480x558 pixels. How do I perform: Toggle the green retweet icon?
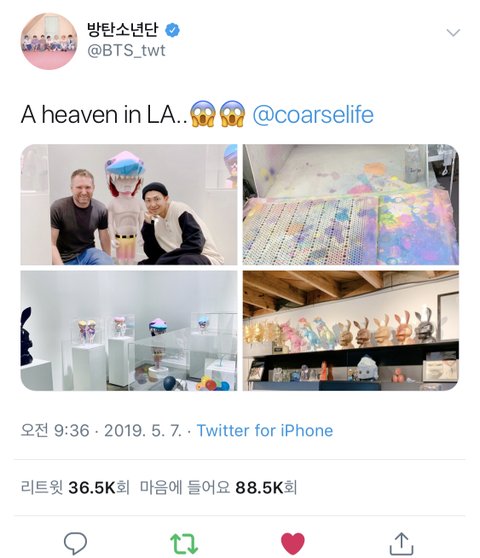pos(184,543)
